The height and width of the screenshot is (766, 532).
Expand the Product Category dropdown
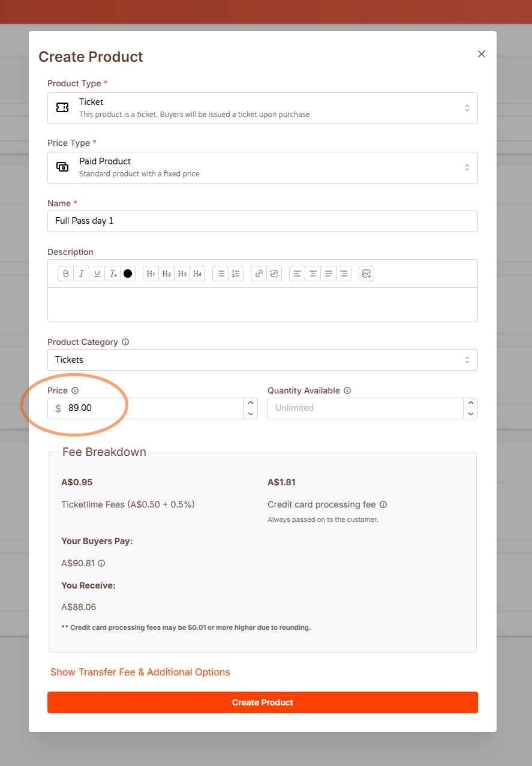click(262, 360)
